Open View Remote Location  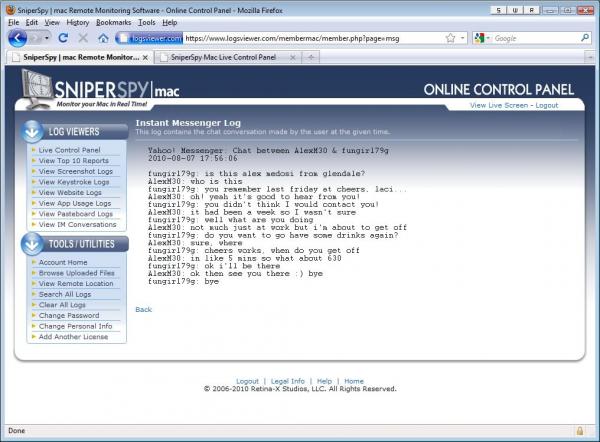click(x=76, y=284)
